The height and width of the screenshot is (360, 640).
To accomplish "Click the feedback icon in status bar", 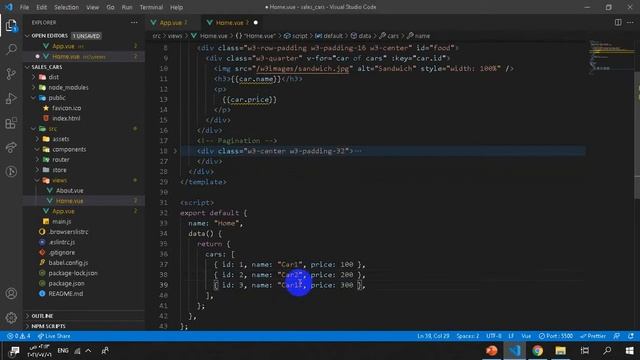I will tap(617, 336).
